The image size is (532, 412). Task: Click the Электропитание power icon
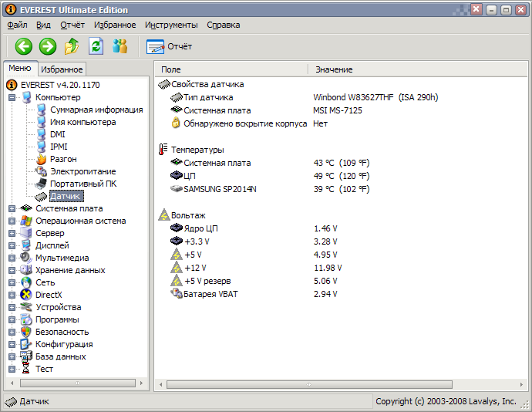pyautogui.click(x=41, y=171)
